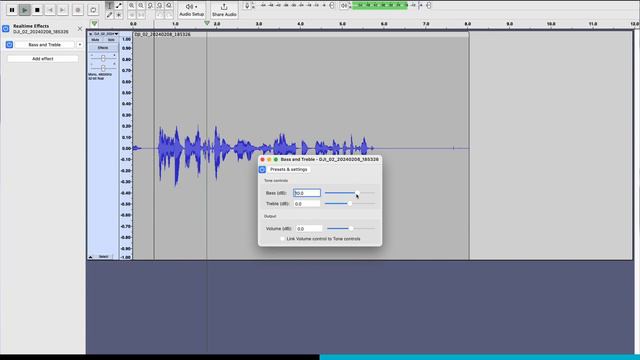The height and width of the screenshot is (360, 640).
Task: Adjust the recording level slider knob
Action: (x=331, y=5)
